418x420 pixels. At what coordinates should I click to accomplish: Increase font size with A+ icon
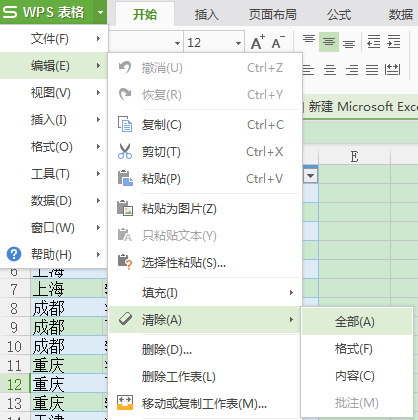(x=257, y=42)
